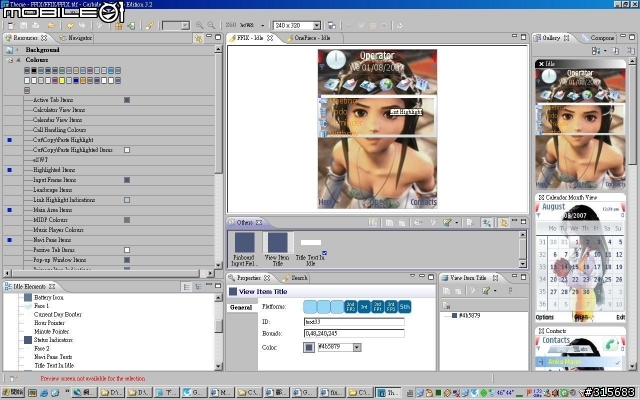Click the yellow swatch in Colours palette

click(62, 81)
